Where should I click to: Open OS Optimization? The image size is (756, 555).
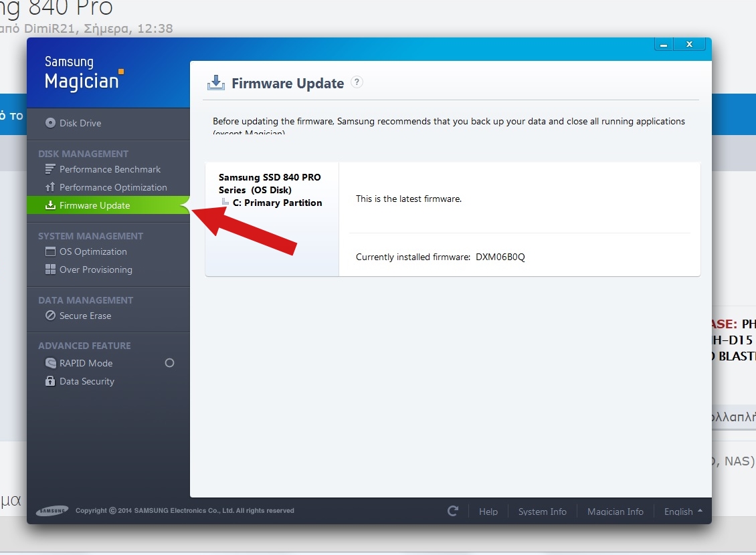[93, 252]
